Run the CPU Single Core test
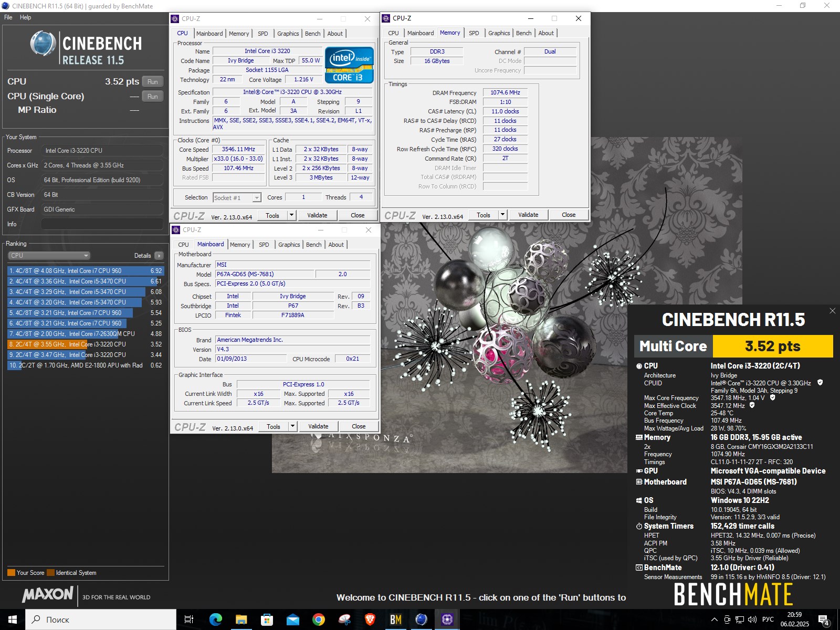The image size is (840, 630). pos(153,97)
